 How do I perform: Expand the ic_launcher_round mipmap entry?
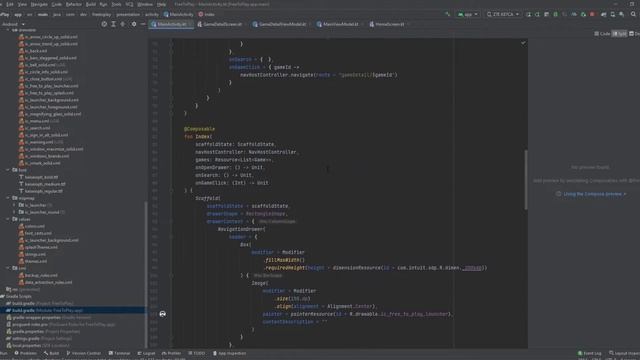coord(14,212)
